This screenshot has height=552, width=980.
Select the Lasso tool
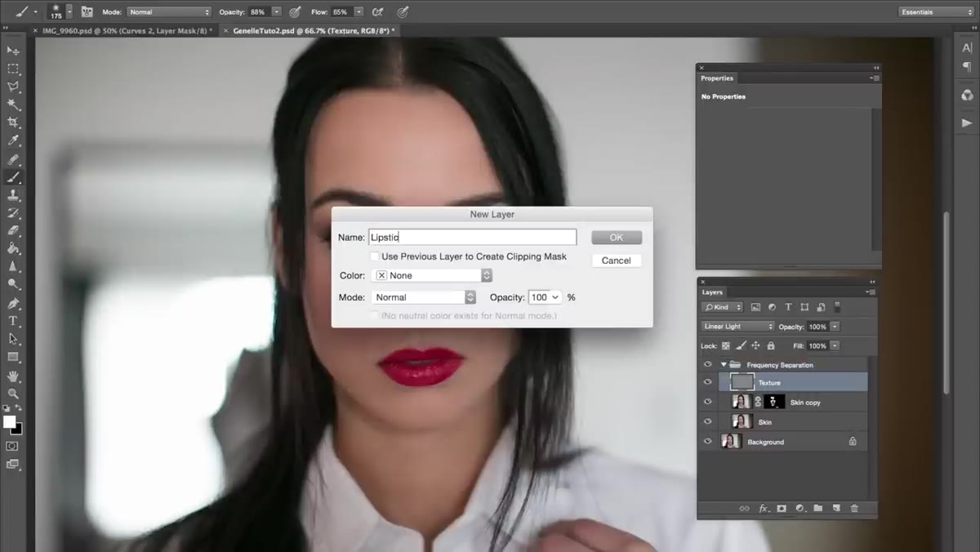[x=14, y=87]
